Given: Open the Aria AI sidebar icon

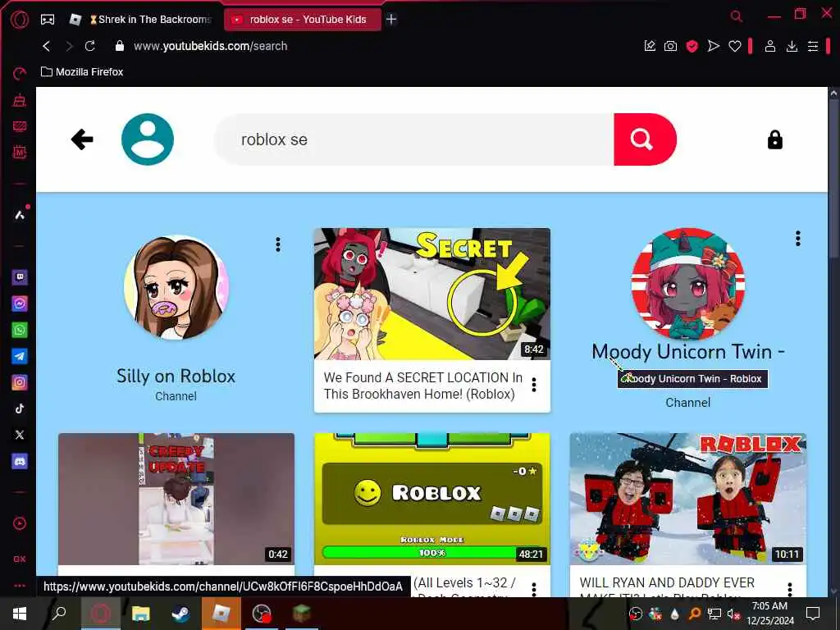Looking at the screenshot, I should pos(20,216).
